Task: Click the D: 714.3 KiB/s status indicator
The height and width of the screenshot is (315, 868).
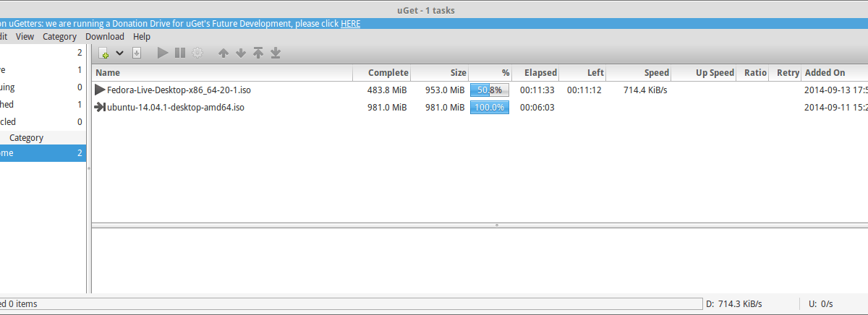Action: pos(733,304)
